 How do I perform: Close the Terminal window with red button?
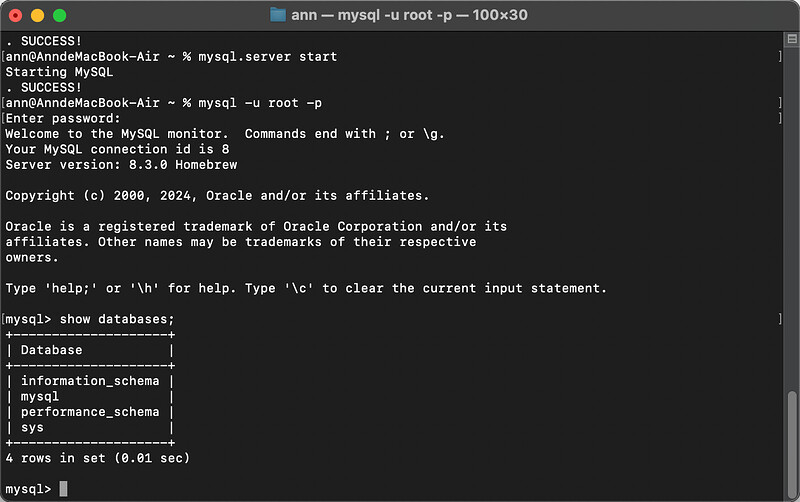point(16,16)
